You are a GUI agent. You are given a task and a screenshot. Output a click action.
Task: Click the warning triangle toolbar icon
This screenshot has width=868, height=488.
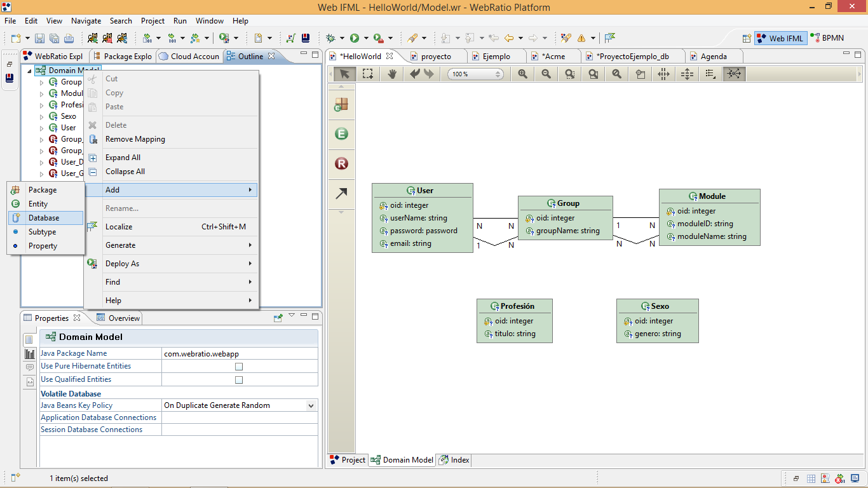tap(581, 38)
